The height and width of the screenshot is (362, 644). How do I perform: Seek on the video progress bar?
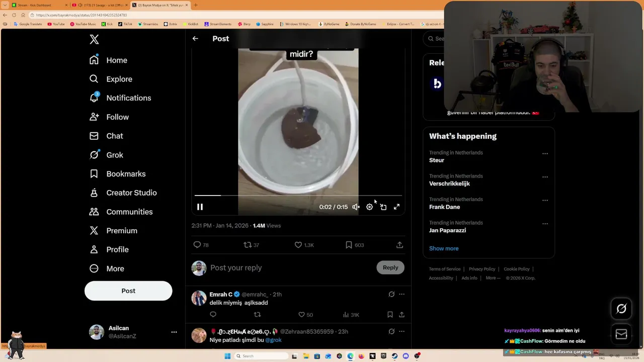pos(298,195)
